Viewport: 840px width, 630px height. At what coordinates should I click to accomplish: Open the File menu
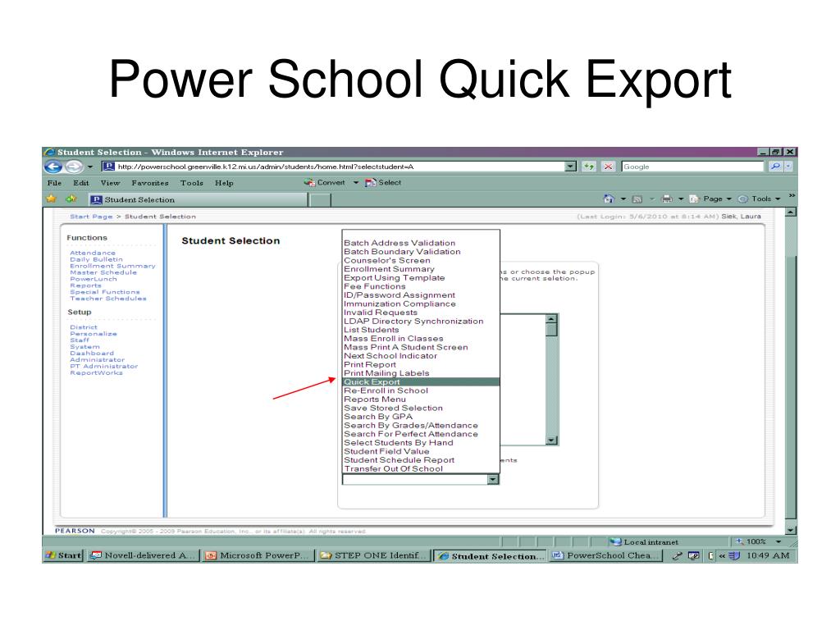coord(54,183)
